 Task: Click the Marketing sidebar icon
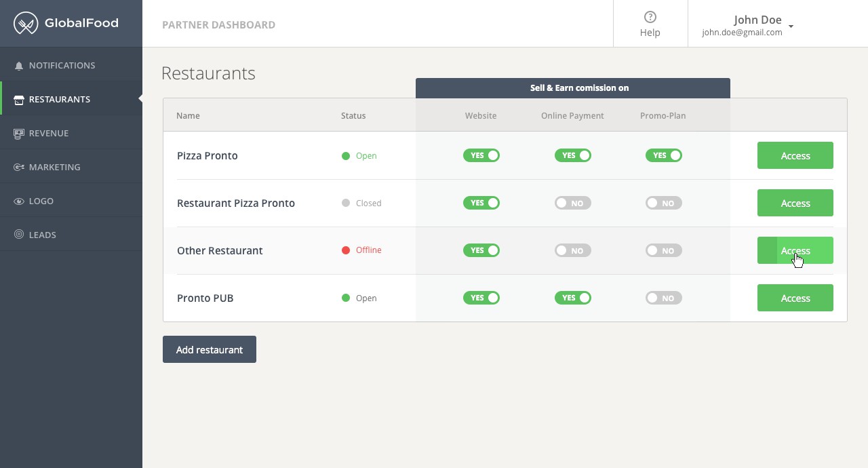(19, 168)
